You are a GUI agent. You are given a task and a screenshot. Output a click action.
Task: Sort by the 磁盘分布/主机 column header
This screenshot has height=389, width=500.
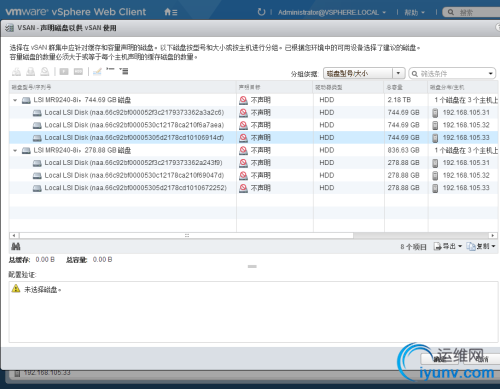tap(463, 87)
